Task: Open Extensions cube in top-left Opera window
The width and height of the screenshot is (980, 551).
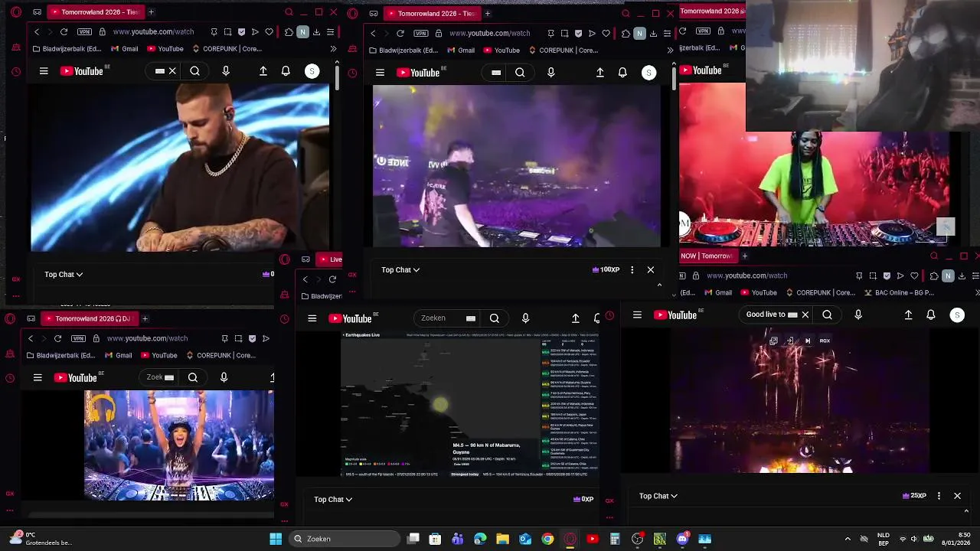Action: pos(289,32)
